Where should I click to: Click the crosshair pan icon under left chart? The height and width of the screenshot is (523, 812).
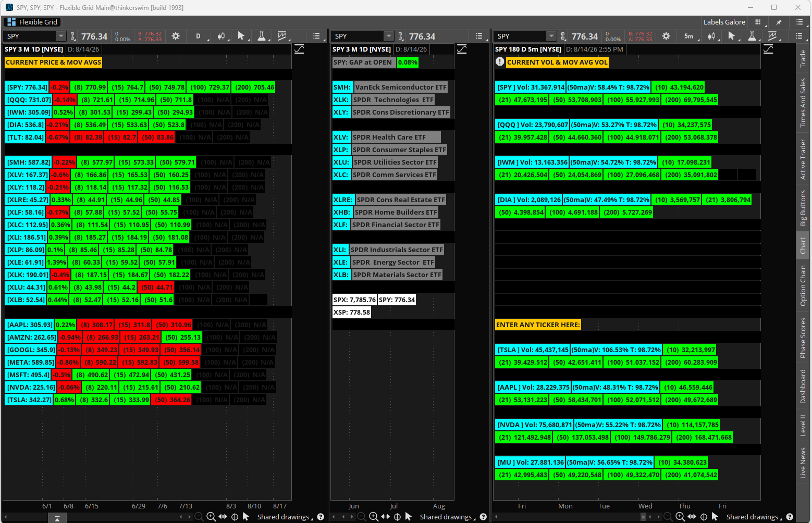[235, 517]
